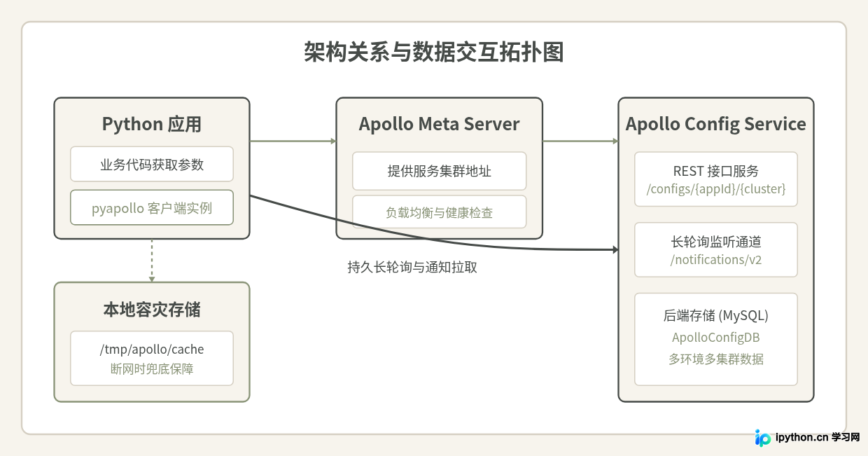Select the /configs/{appId}/{cluster} path text
This screenshot has height=456, width=868.
(x=716, y=189)
